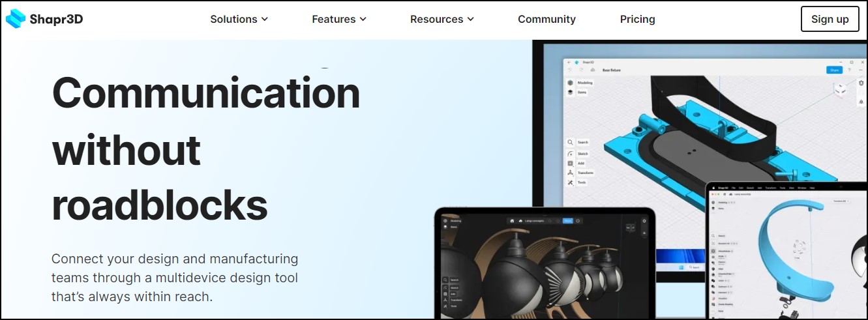Click the Lamp concepts title on the tablet
The image size is (868, 320).
534,221
